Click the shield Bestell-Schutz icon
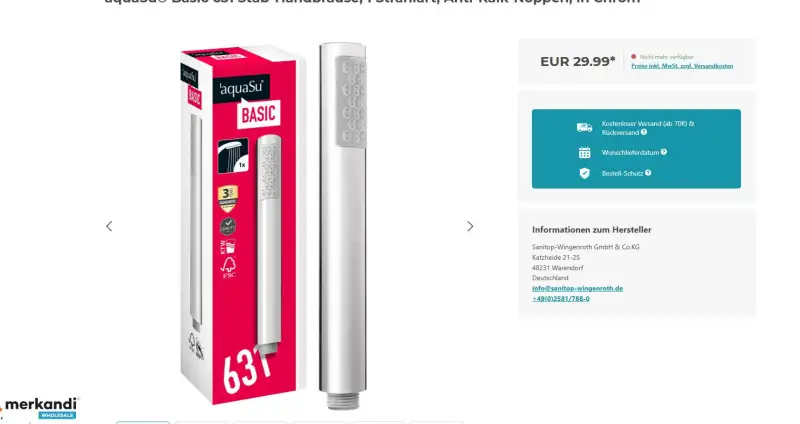This screenshot has width=800, height=424. [x=585, y=173]
